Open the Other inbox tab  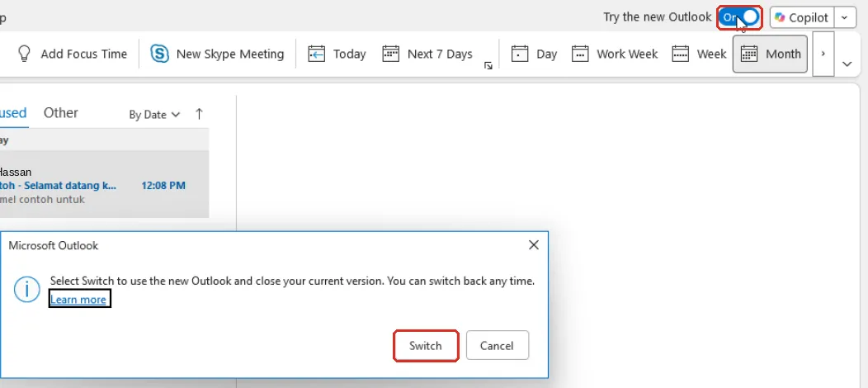(x=61, y=112)
